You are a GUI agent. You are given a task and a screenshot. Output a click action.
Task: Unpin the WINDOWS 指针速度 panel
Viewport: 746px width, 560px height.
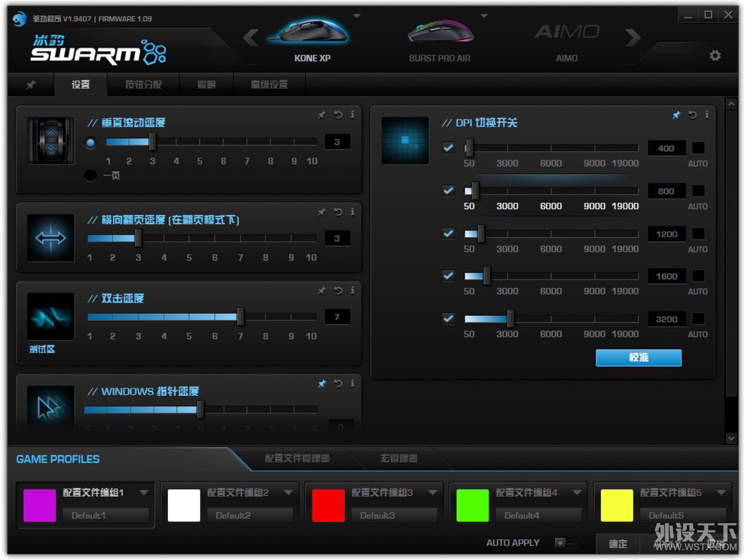click(322, 384)
